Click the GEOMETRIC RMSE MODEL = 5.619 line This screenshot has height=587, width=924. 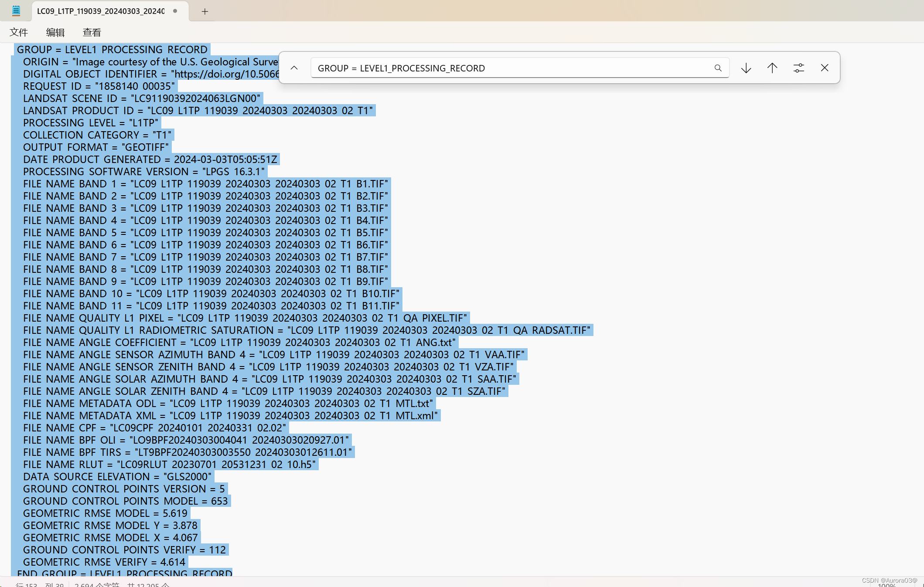tap(105, 513)
